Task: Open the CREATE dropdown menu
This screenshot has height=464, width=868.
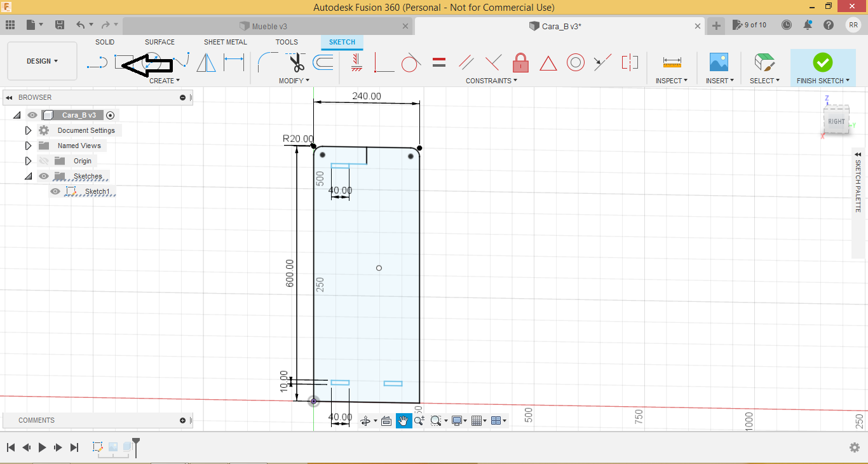Action: click(x=165, y=81)
